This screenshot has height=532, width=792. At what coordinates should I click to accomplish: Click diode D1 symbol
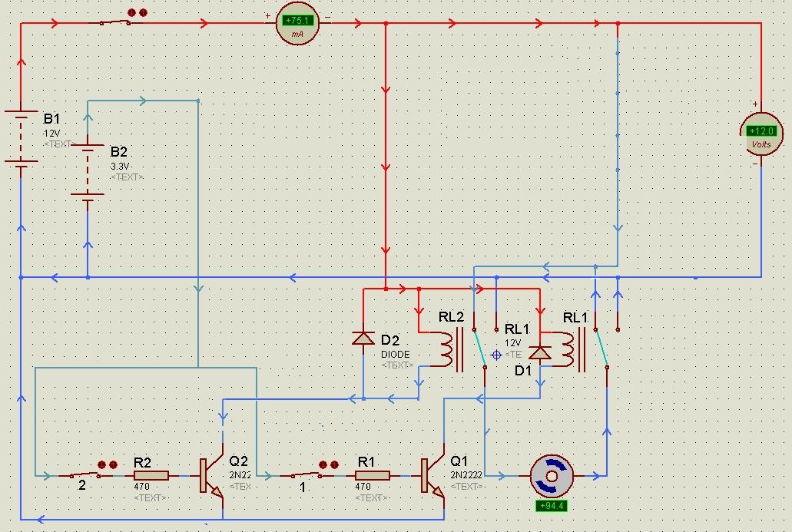coord(539,352)
